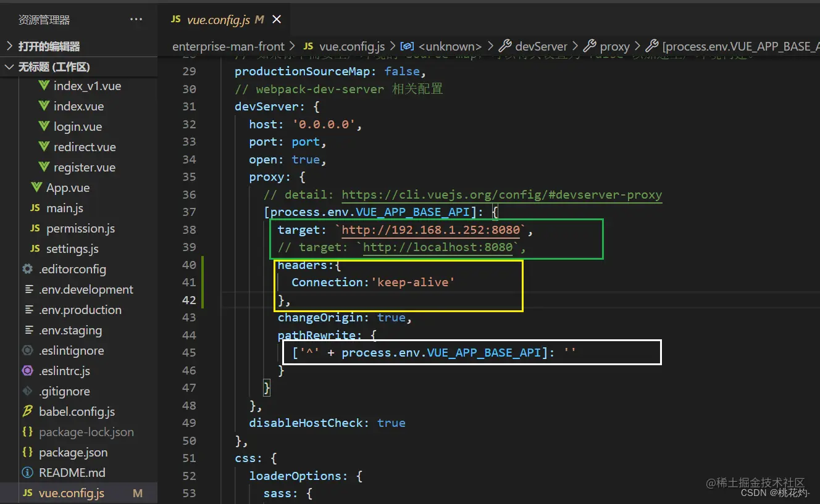This screenshot has width=820, height=504.
Task: Place cursor on changeOrigin: true line
Action: (x=345, y=318)
